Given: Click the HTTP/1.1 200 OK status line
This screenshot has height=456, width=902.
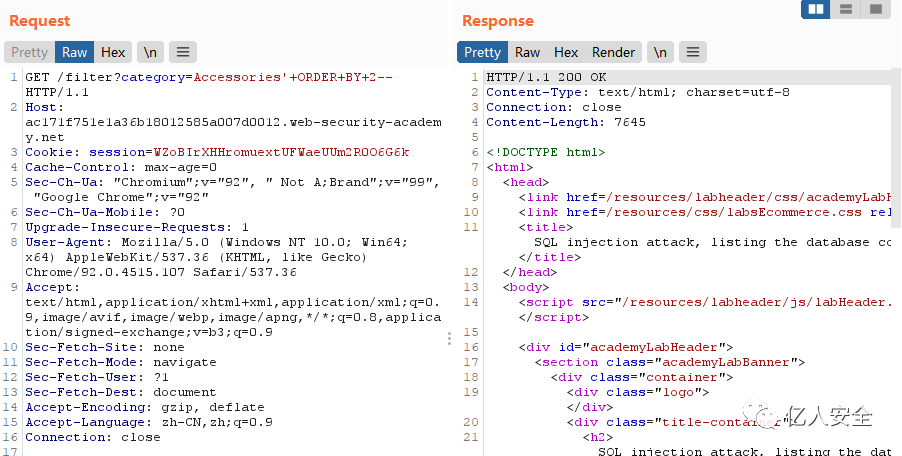Looking at the screenshot, I should [546, 77].
